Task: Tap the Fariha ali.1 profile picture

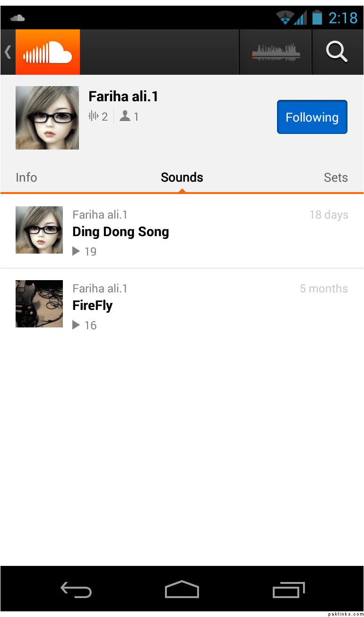Action: 47,118
